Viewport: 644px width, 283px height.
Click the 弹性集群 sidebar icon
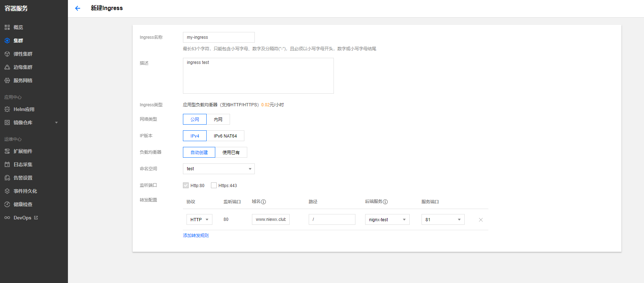7,54
